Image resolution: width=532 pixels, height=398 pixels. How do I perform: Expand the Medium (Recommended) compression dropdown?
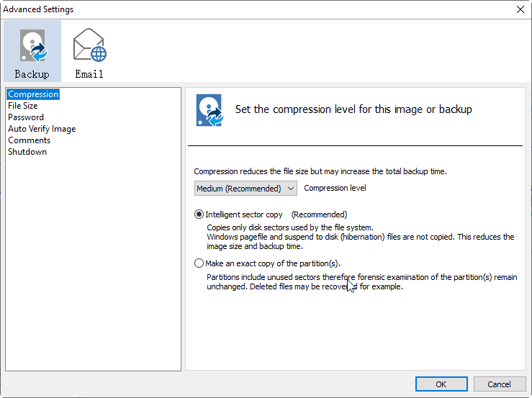pyautogui.click(x=245, y=189)
